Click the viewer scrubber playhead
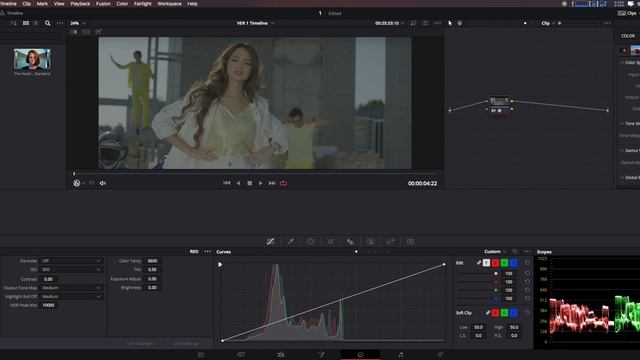Viewport: 640px width, 360px height. click(74, 174)
